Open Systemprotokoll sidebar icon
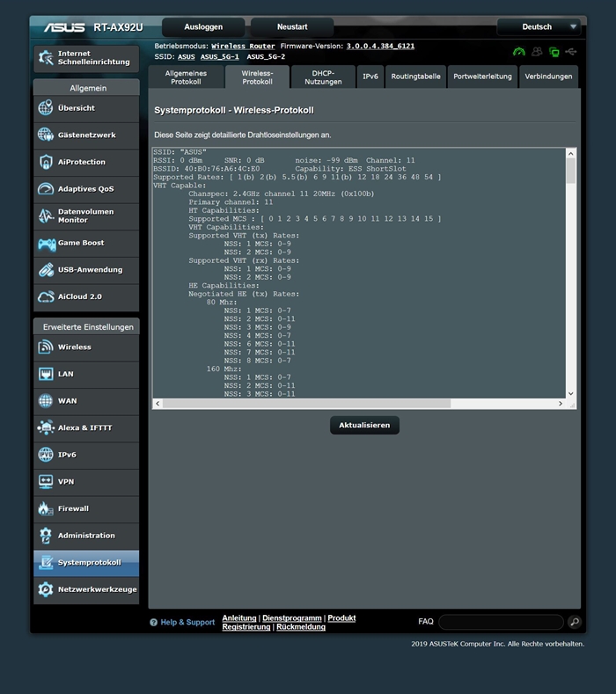Screen dimensions: 616x694 click(x=46, y=563)
